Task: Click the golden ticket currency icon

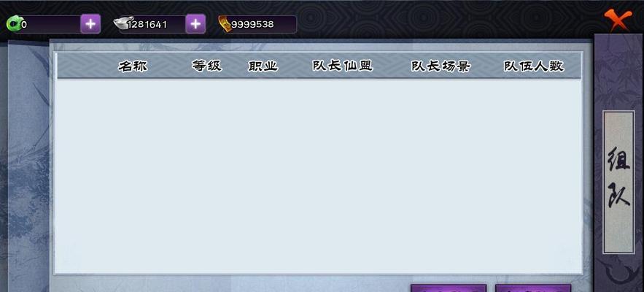Action: tap(225, 24)
